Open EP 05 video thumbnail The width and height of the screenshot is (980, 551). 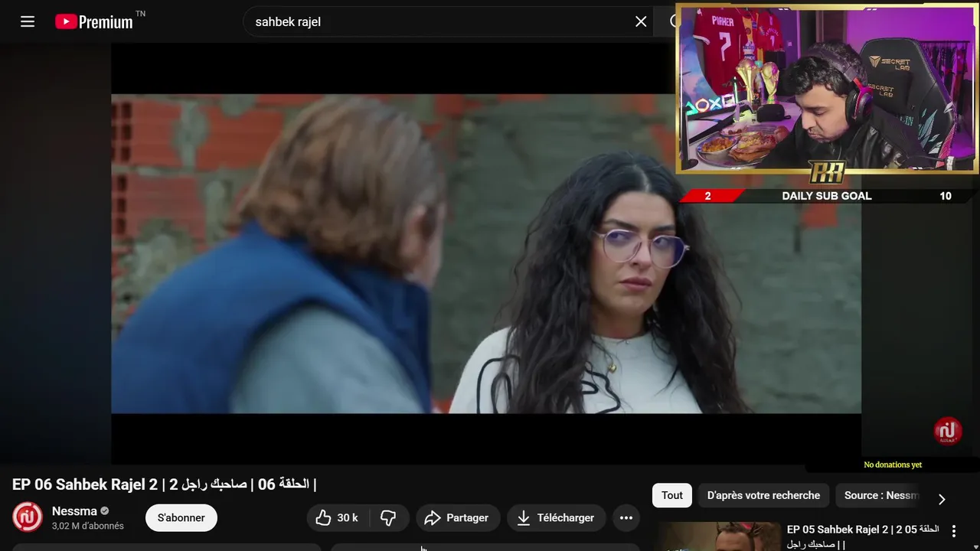(x=718, y=536)
